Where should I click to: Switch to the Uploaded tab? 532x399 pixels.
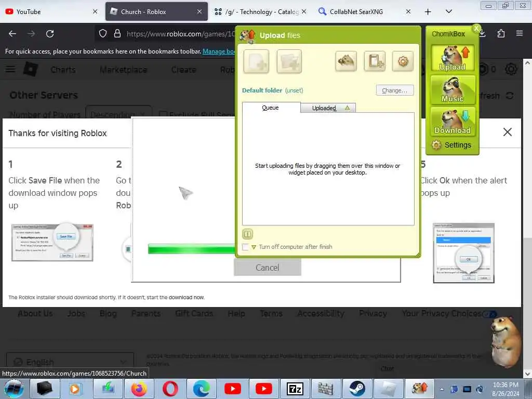(x=324, y=108)
